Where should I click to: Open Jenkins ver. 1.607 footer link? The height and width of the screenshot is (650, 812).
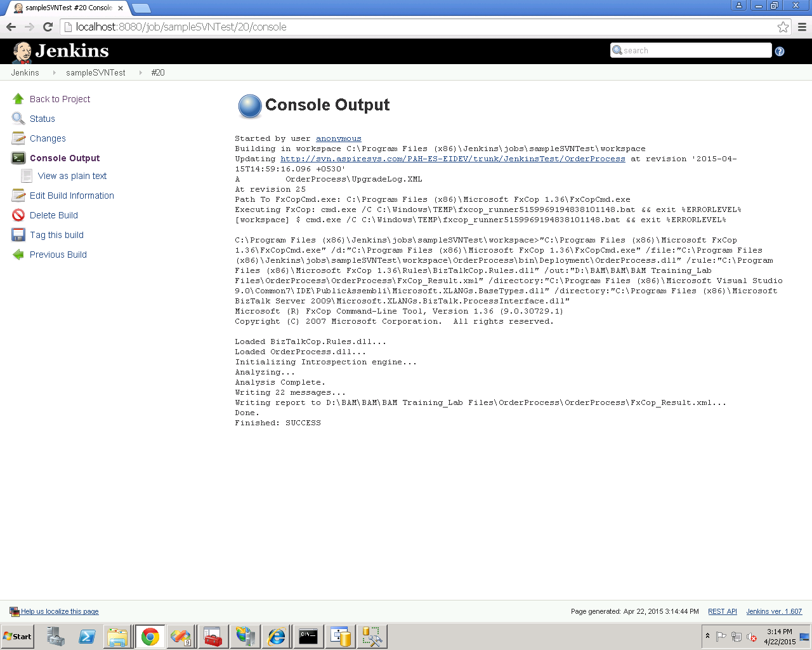(774, 611)
